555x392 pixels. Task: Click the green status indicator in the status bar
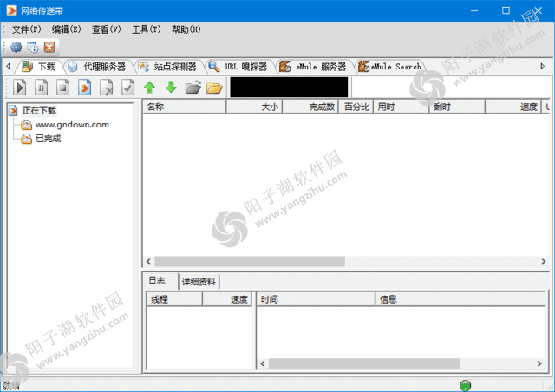(465, 385)
